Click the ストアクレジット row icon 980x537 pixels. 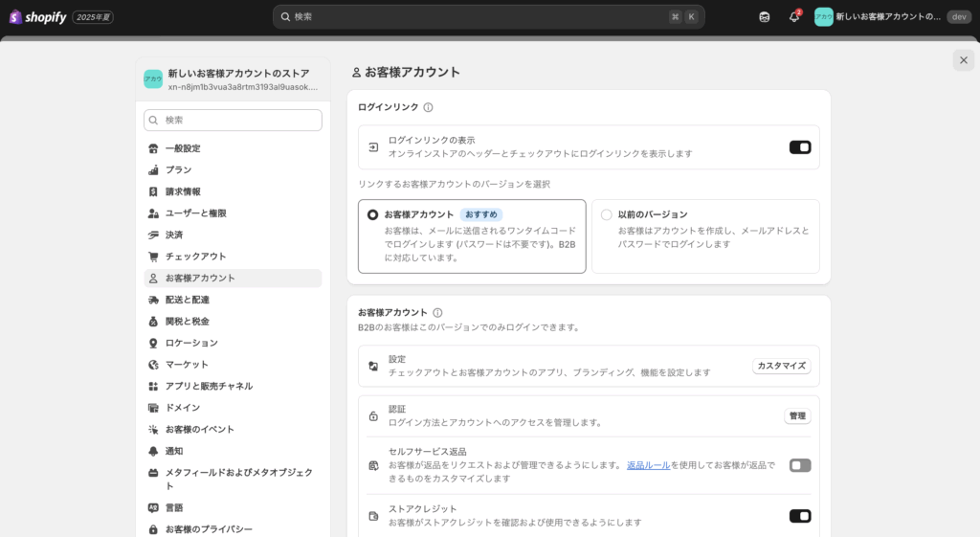click(x=373, y=516)
